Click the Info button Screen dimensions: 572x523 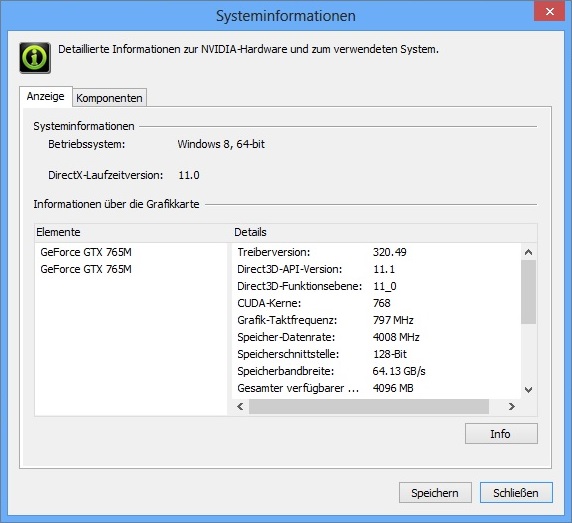[501, 434]
